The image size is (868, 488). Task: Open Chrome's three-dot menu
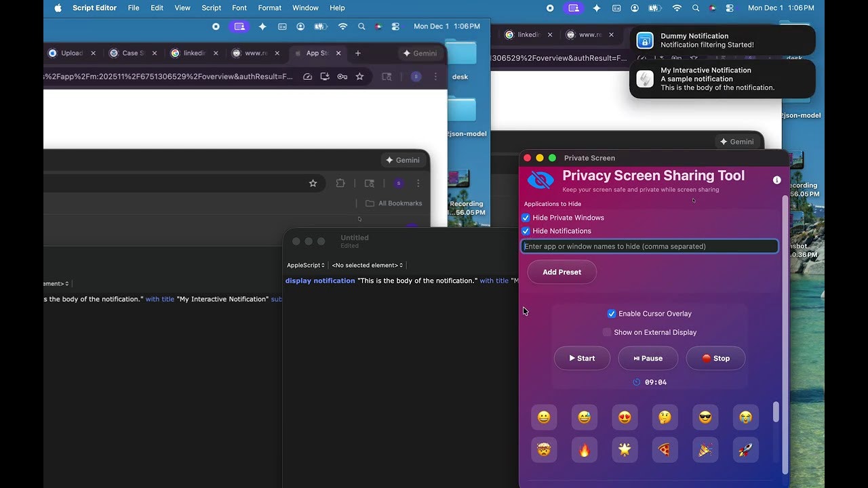pos(435,76)
